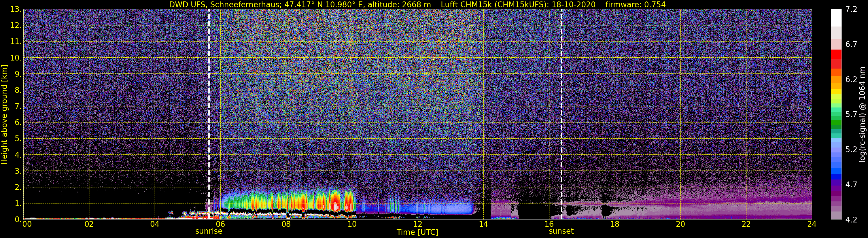Viewport: 868px width, 238px height.
Task: Click the white dashed sunset marker line
Action: (x=561, y=114)
